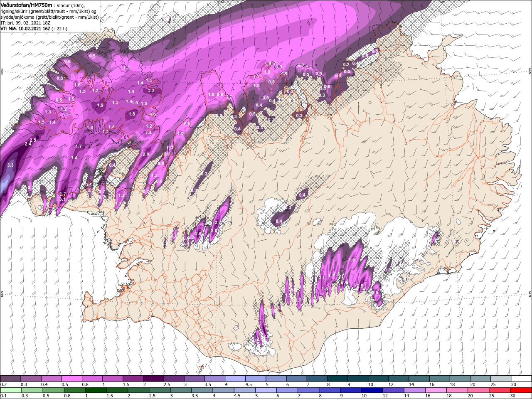This screenshot has width=532, height=399.
Task: Select the bright red swatch after 30 in lower legend
Action: (521, 390)
